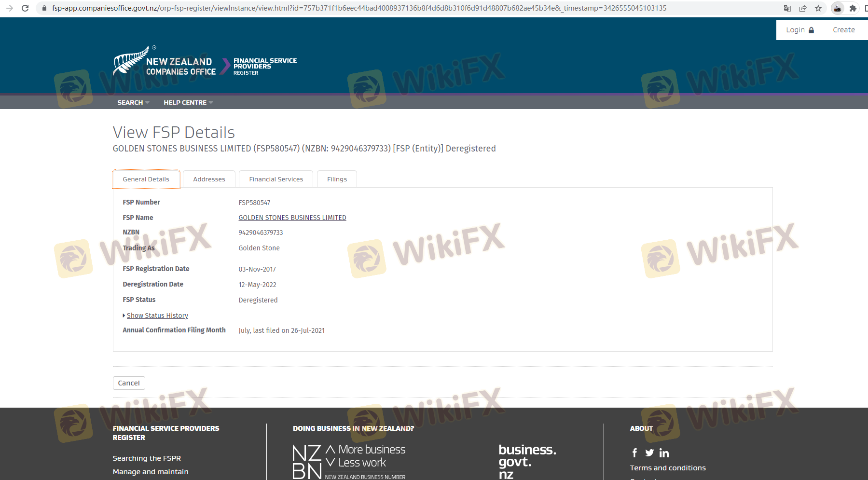The width and height of the screenshot is (868, 480).
Task: Expand the HELP CENTRE dropdown menu
Action: tap(188, 102)
